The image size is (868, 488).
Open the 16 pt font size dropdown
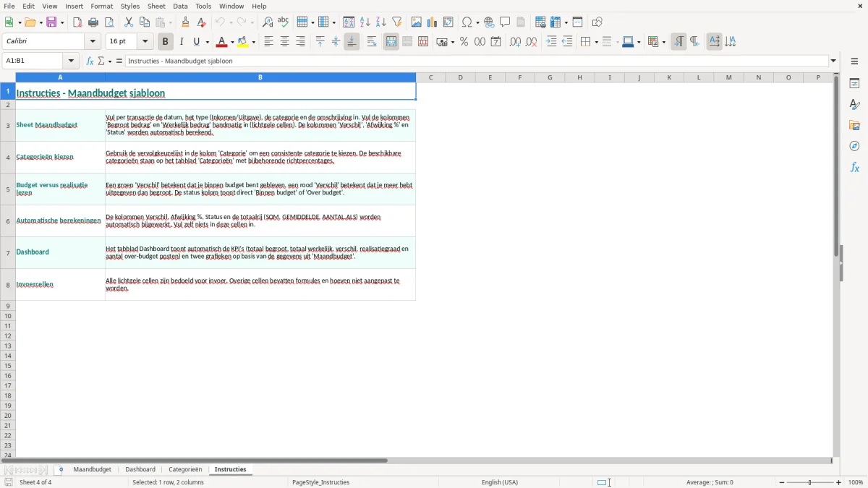tap(145, 42)
